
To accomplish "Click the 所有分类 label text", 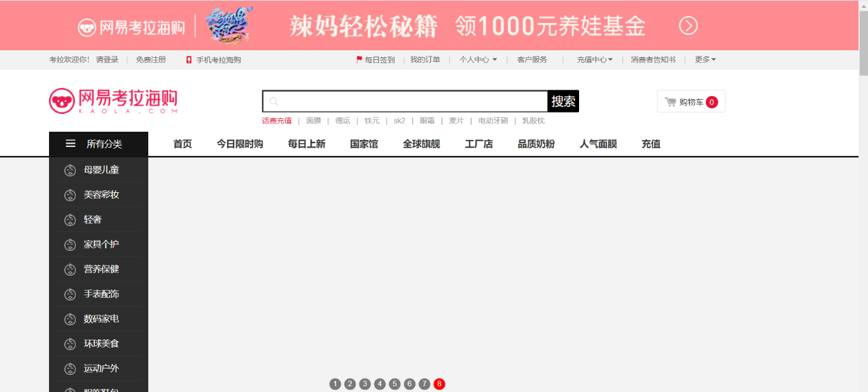I will pos(104,144).
